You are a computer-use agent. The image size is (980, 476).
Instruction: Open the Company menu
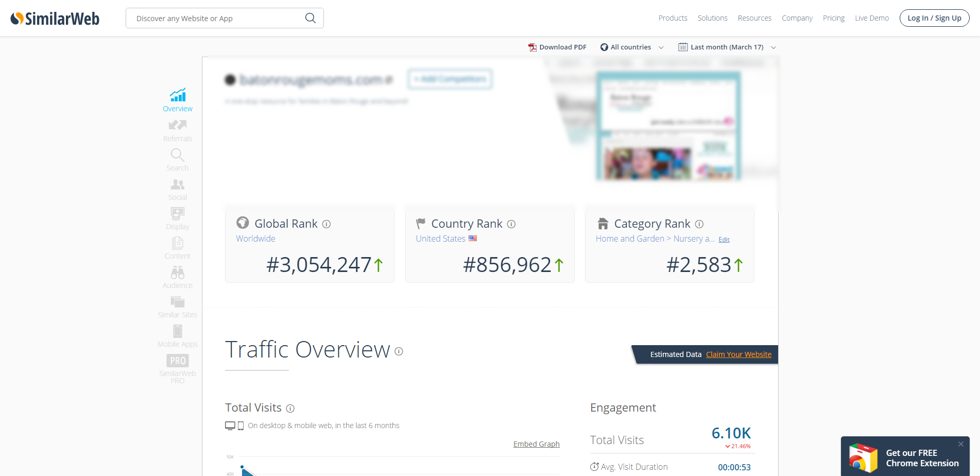coord(797,18)
